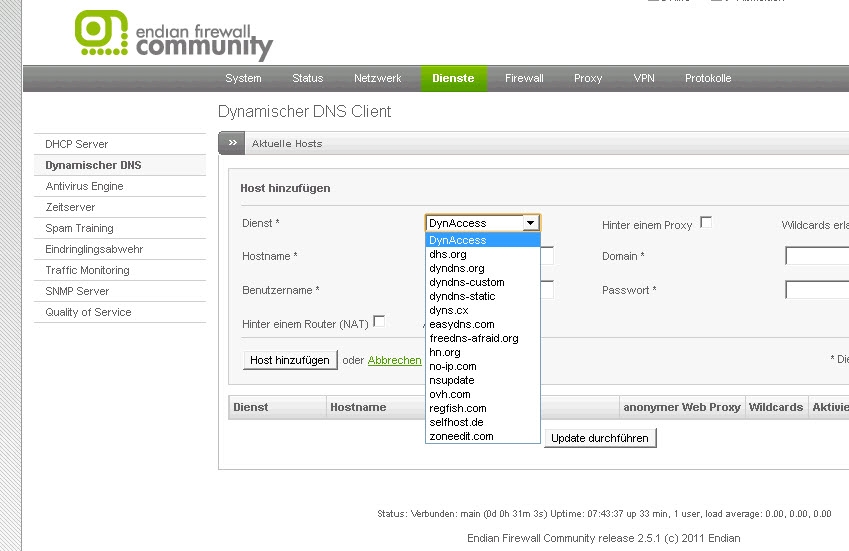Open the Dienst dropdown arrow
The height and width of the screenshot is (551, 849).
[531, 224]
